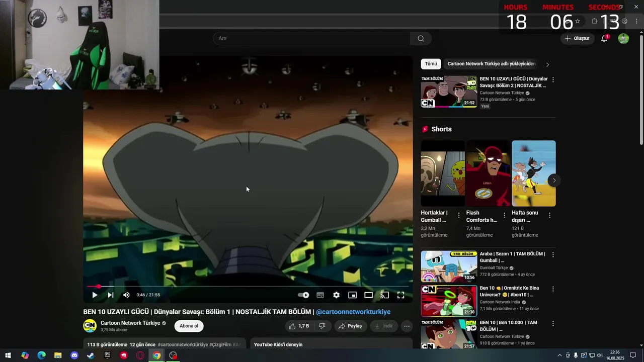Viewport: 644px width, 362px height.
Task: Open the Oluştur create button
Action: 577,39
